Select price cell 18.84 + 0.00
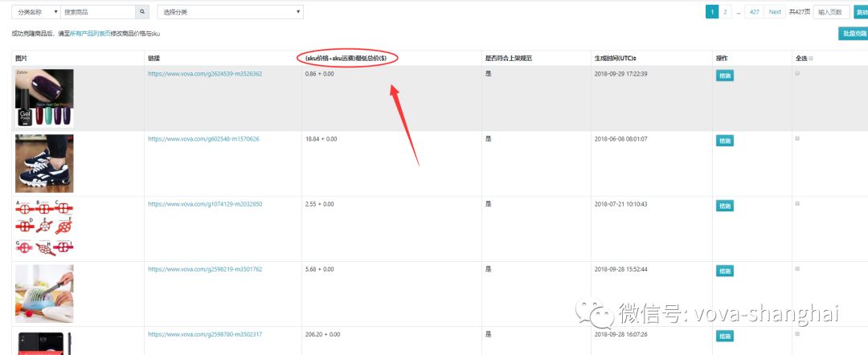 click(321, 139)
